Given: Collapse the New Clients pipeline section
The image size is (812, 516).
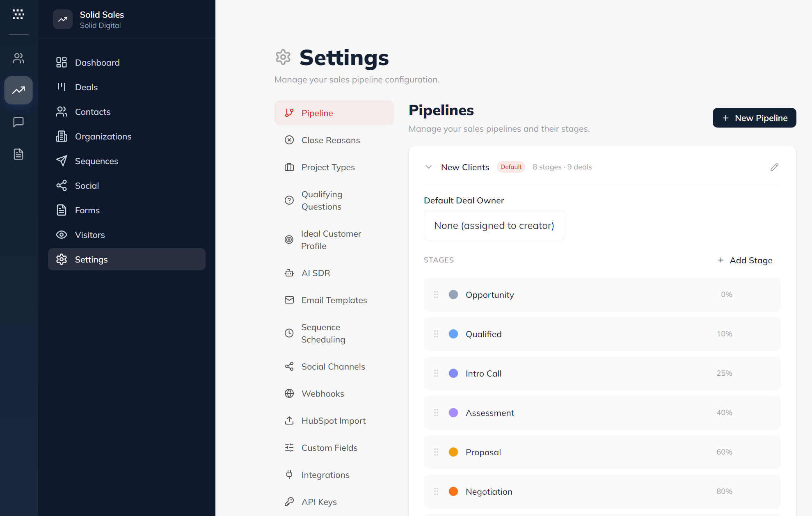Looking at the screenshot, I should click(428, 167).
